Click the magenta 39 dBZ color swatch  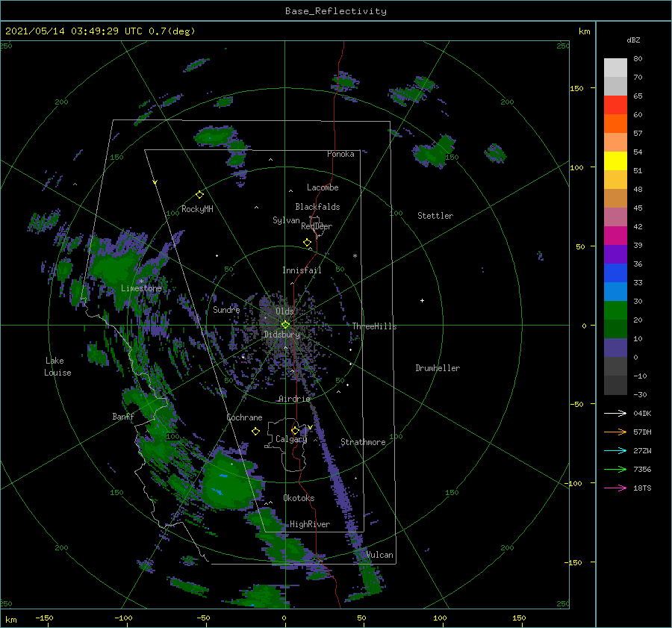[x=615, y=236]
